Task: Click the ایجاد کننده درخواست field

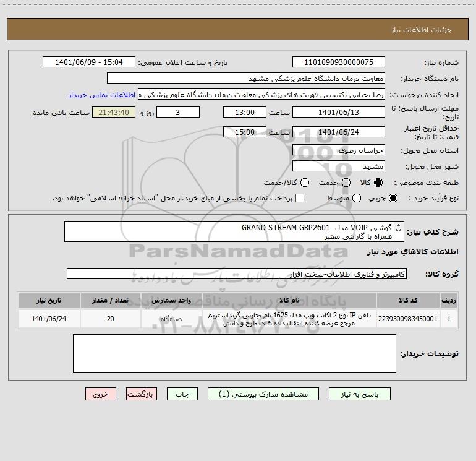Action: pos(261,95)
